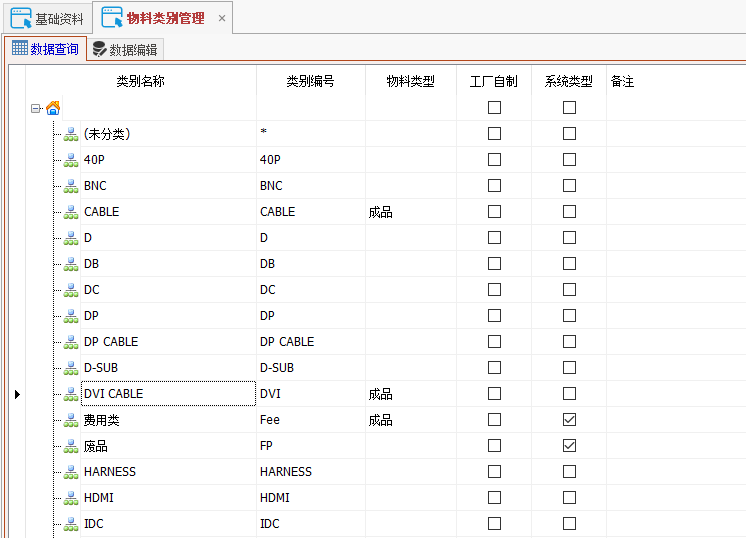Click the 物料类型 column header
The height and width of the screenshot is (538, 746).
tap(411, 81)
